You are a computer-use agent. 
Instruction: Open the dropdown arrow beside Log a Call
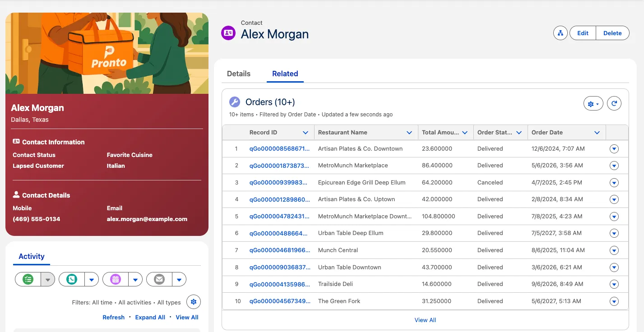pos(92,280)
